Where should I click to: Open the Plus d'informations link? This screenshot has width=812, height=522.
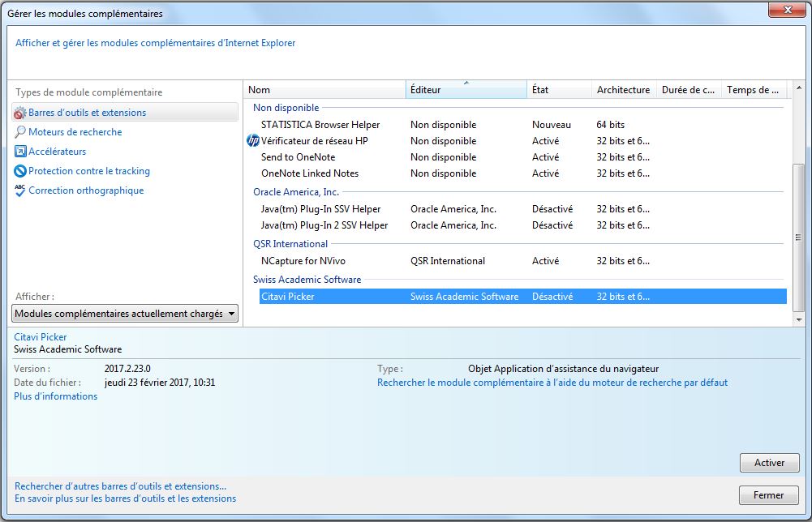(x=55, y=396)
